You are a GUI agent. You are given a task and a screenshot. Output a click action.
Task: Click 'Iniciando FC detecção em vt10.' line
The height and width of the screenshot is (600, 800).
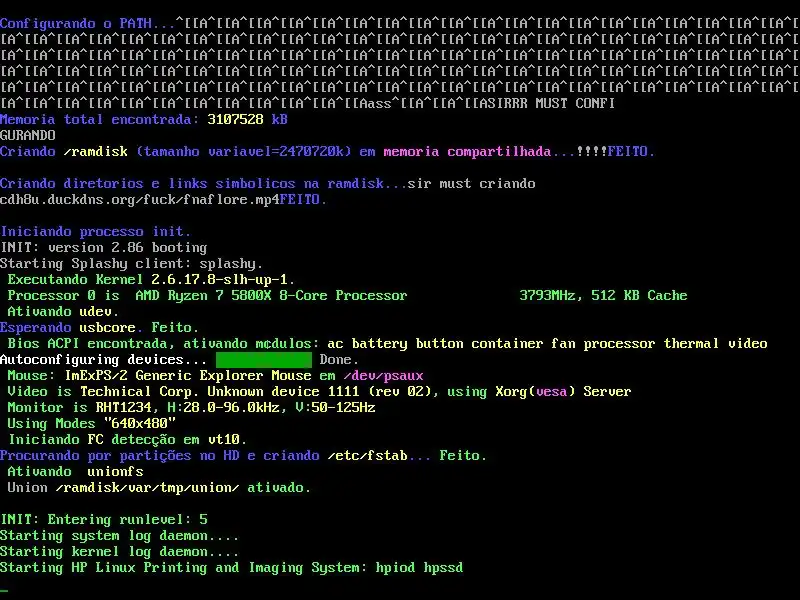click(128, 439)
